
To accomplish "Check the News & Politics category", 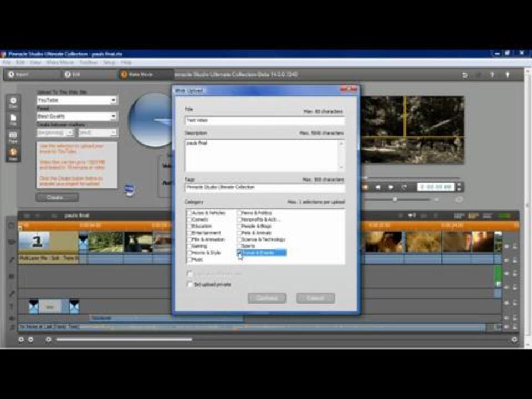I will coord(239,213).
